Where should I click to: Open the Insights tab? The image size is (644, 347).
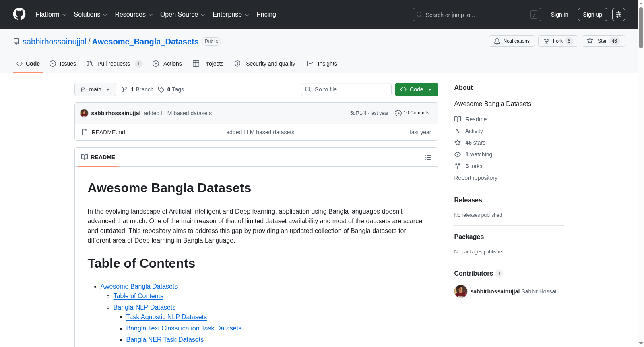point(322,64)
